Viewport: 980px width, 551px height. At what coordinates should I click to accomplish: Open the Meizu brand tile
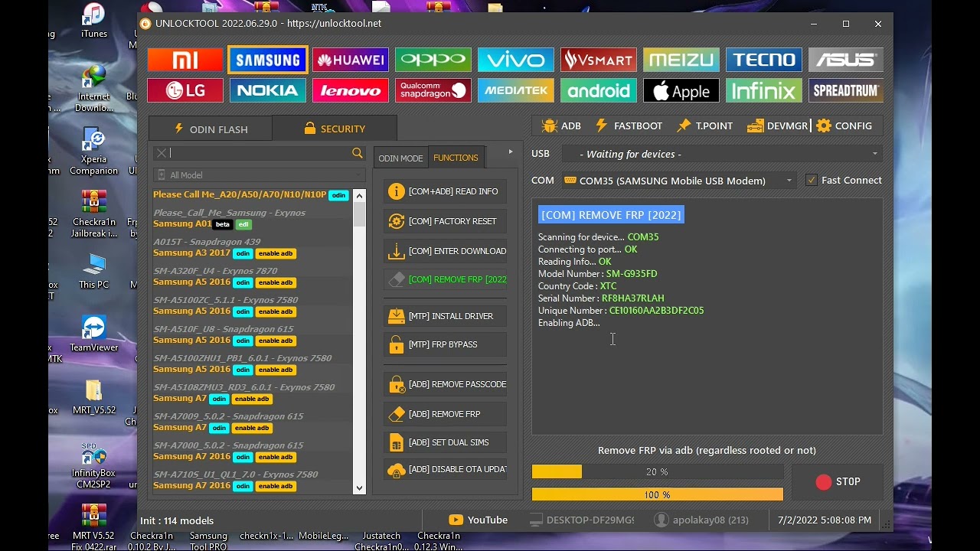681,60
